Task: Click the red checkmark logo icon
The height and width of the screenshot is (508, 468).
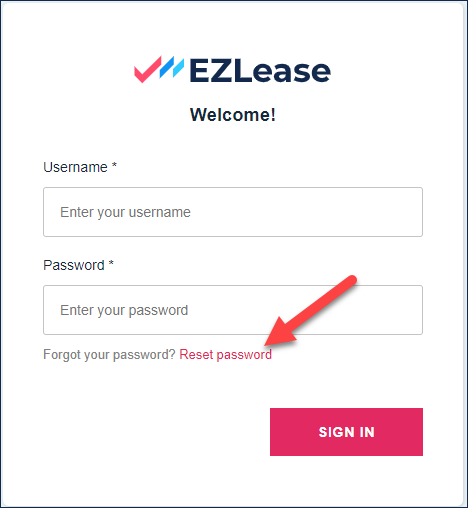Action: point(148,69)
